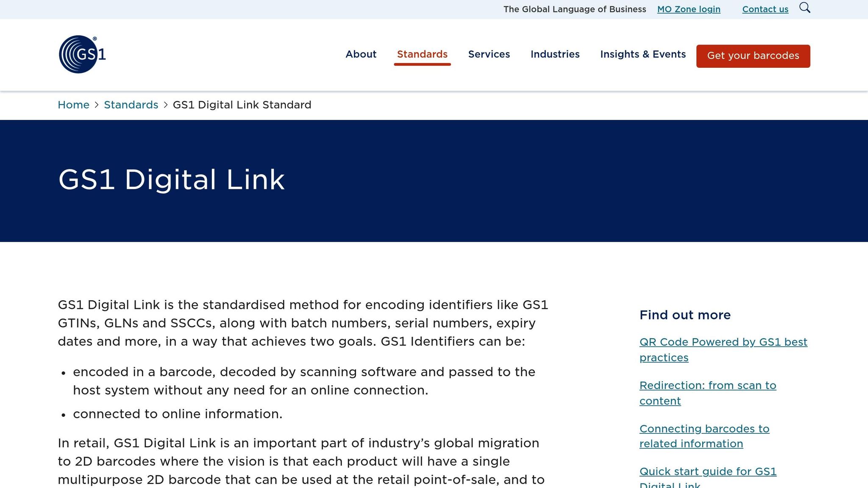This screenshot has height=488, width=868.
Task: Click the Get your barcodes button
Action: pyautogui.click(x=753, y=55)
